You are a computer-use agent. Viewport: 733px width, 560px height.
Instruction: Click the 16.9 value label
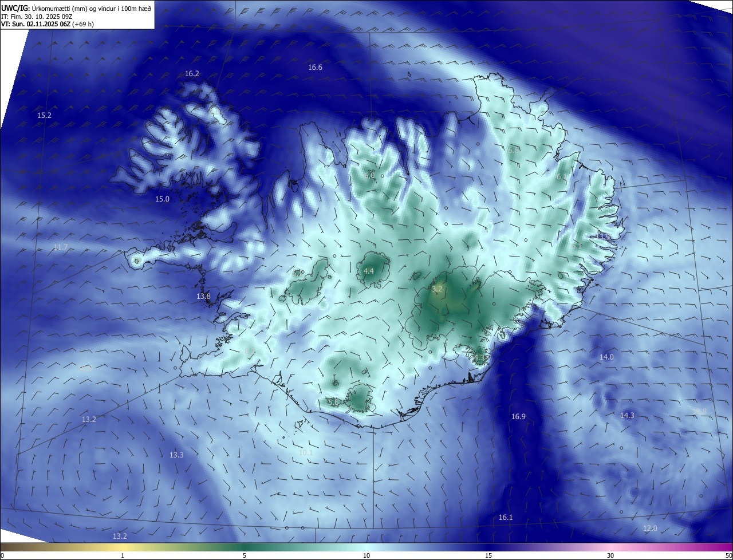coord(518,417)
